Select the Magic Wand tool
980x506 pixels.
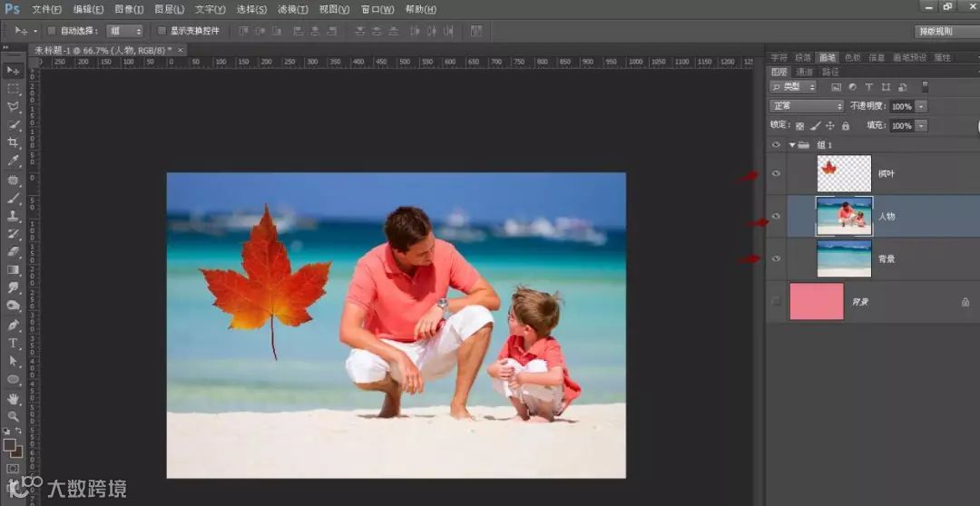(x=13, y=125)
